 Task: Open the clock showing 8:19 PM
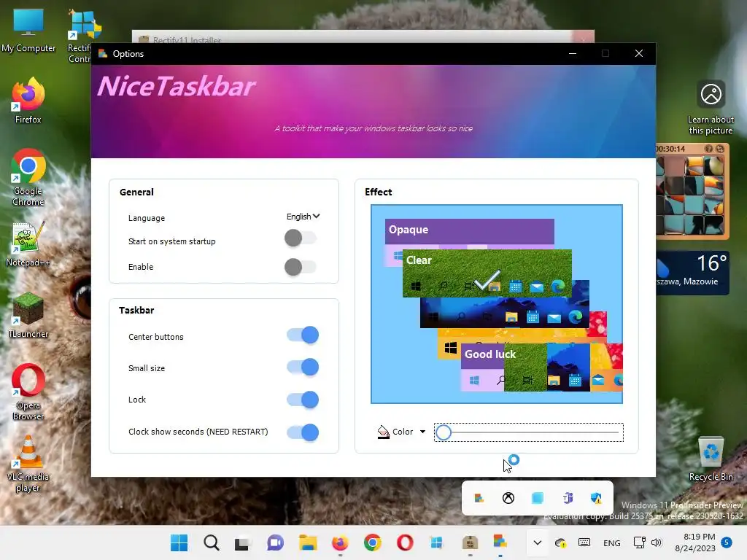pyautogui.click(x=695, y=542)
